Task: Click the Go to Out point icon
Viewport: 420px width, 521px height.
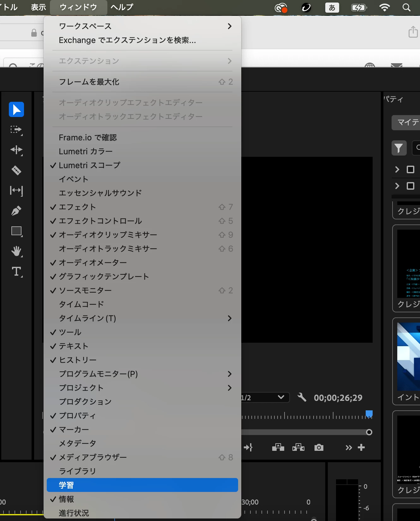Action: [x=248, y=447]
